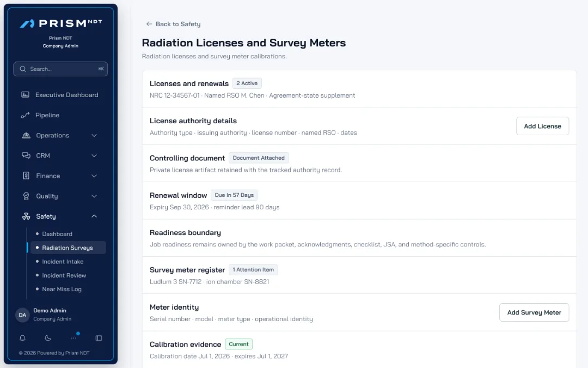Image resolution: width=588 pixels, height=368 pixels.
Task: Expand the Quality menu chevron
Action: click(94, 196)
